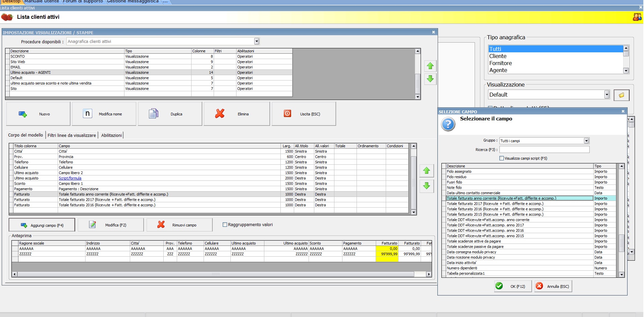Click the Annulla (ESC) button

[553, 286]
